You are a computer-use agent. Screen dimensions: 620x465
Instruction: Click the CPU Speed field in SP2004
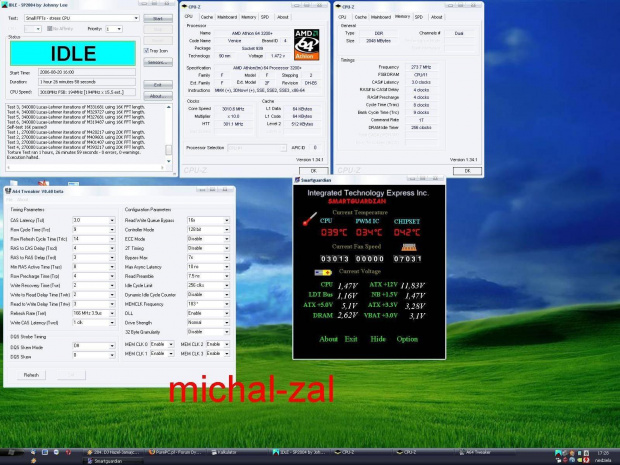click(87, 92)
